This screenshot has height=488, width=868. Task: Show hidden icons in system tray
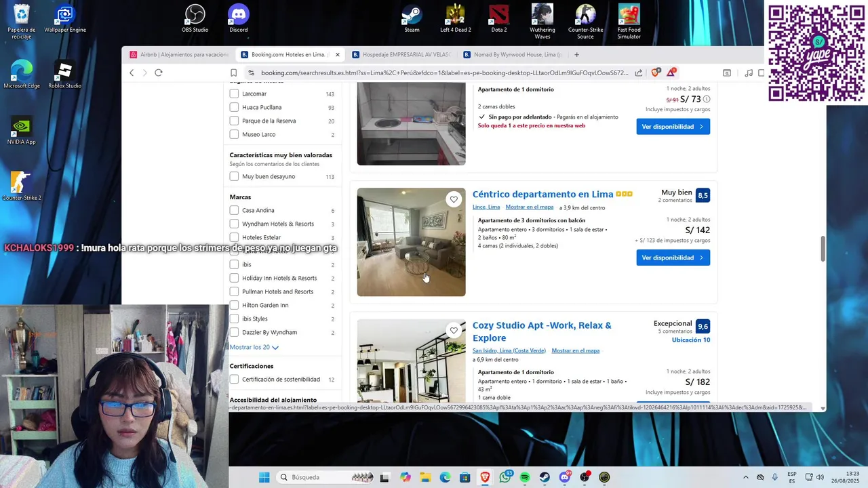coord(746,477)
